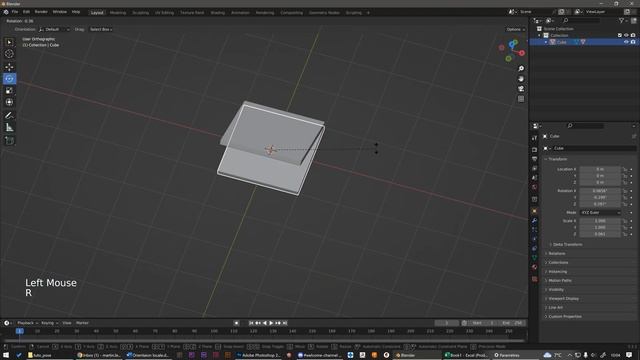The width and height of the screenshot is (640, 360).
Task: Click the timeline play button
Action: pyautogui.click(x=271, y=323)
